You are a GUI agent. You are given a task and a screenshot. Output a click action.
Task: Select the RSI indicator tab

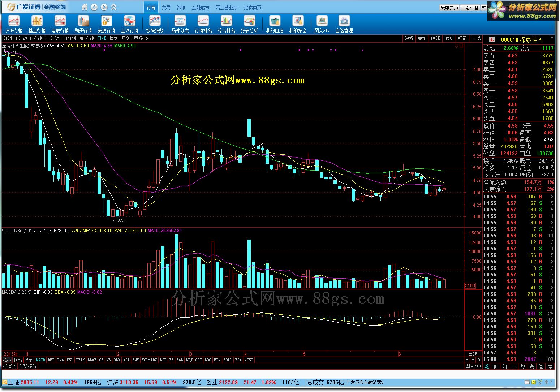[x=163, y=360]
